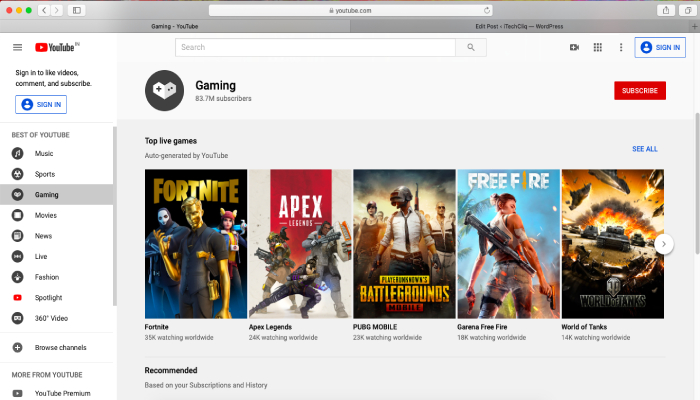Click SIGN IN in the sidebar
The height and width of the screenshot is (400, 700).
pos(41,104)
